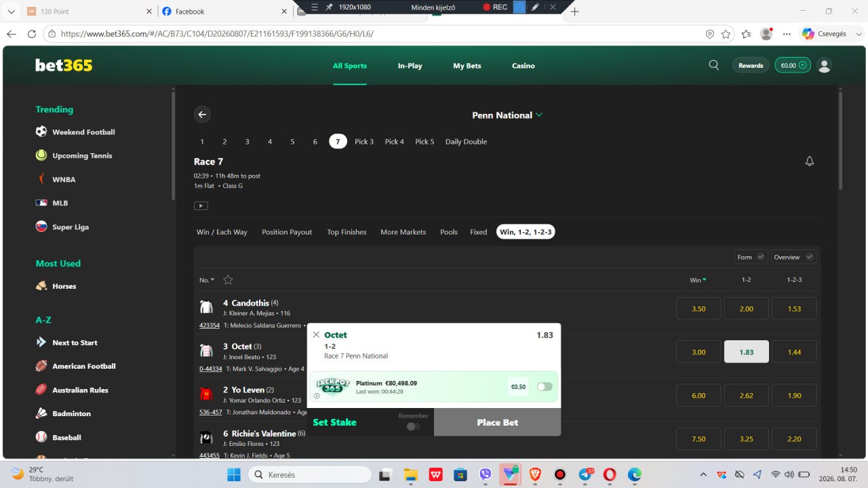Click the Australian Rules ball icon

point(41,390)
